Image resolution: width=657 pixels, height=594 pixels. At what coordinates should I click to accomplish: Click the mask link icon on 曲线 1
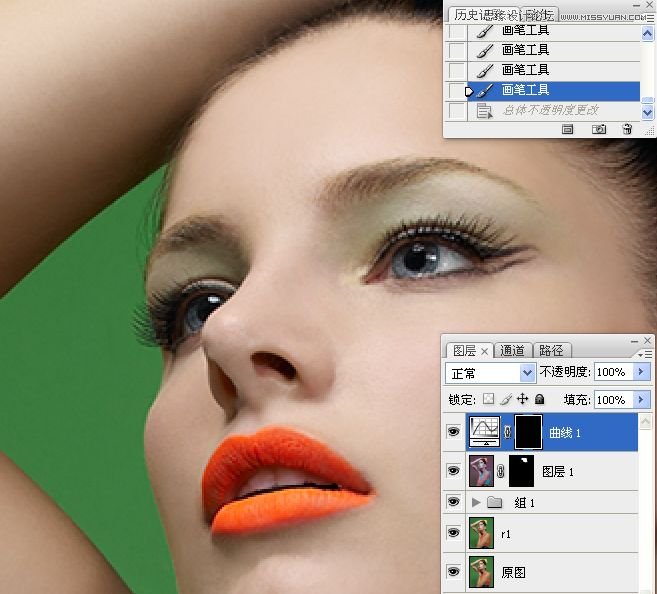507,432
